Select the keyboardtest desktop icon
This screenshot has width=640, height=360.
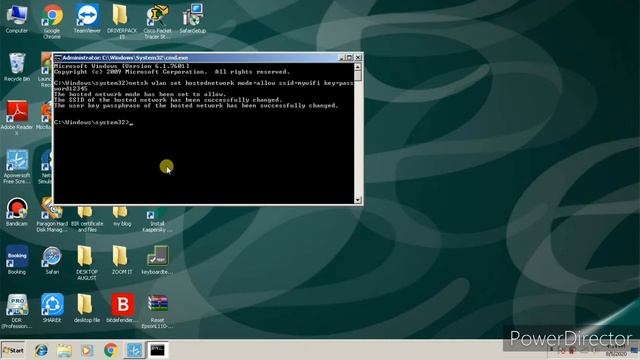(x=157, y=260)
